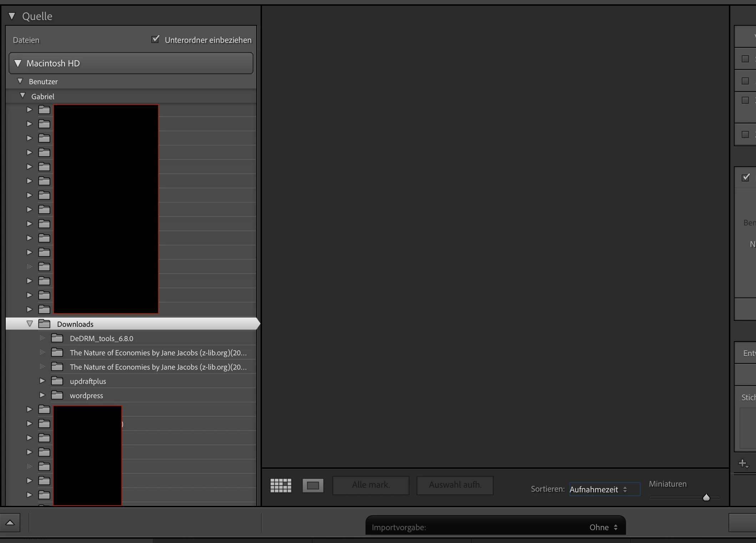Image resolution: width=756 pixels, height=543 pixels.
Task: Click the plus icon in right panel
Action: click(x=743, y=463)
